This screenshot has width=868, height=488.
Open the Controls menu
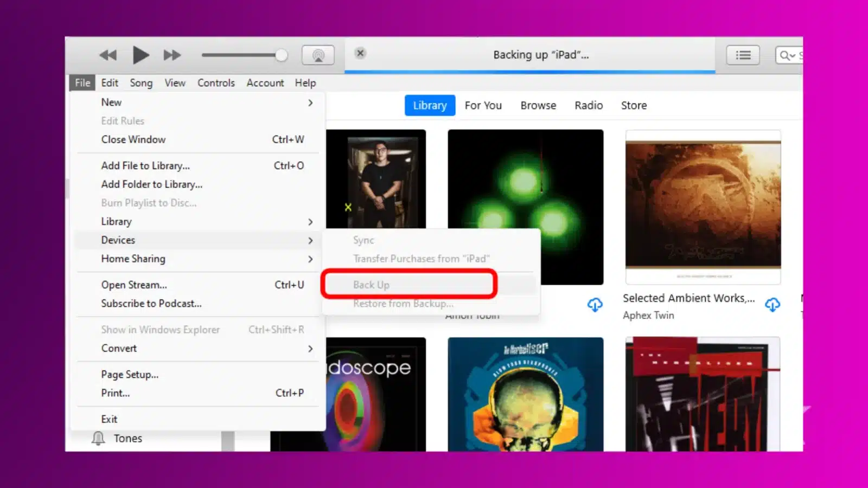216,83
